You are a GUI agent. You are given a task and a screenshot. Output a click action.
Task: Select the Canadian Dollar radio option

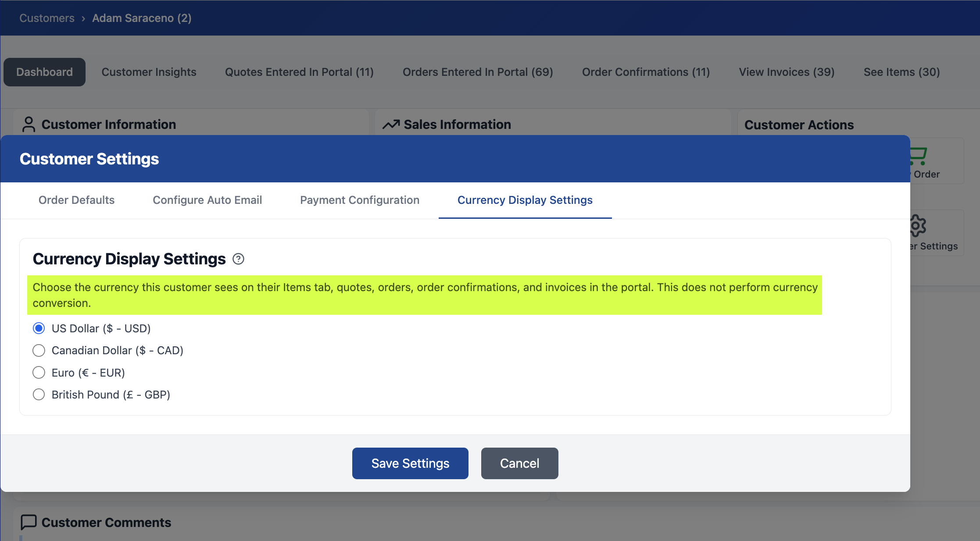(x=39, y=350)
